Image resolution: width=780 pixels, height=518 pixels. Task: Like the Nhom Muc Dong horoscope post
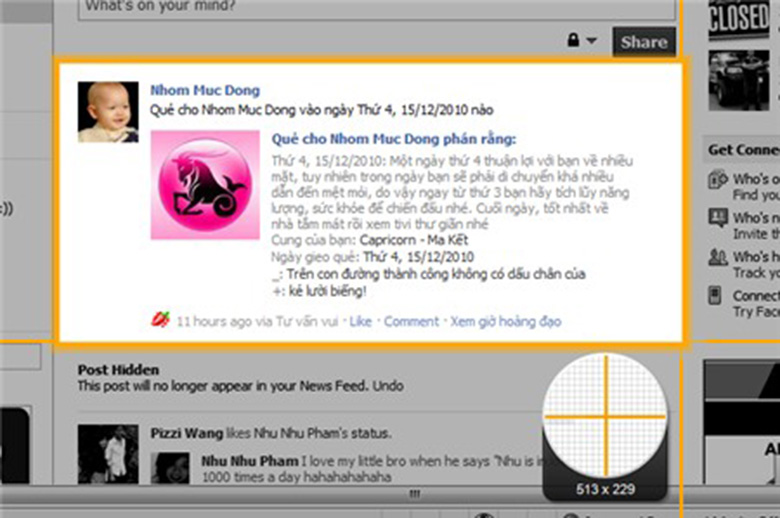[x=360, y=321]
